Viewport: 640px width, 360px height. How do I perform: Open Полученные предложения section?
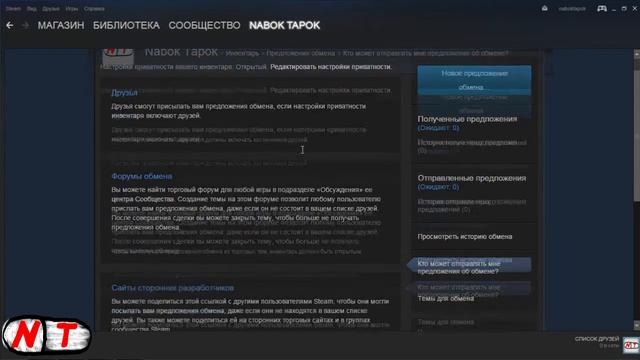[x=467, y=119]
